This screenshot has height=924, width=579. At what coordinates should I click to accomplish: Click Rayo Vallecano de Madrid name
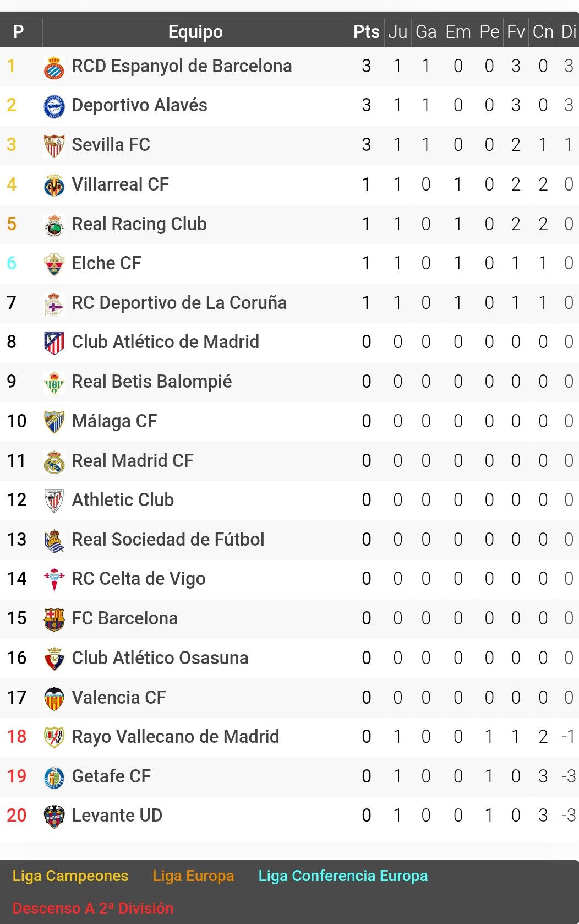[x=176, y=737]
